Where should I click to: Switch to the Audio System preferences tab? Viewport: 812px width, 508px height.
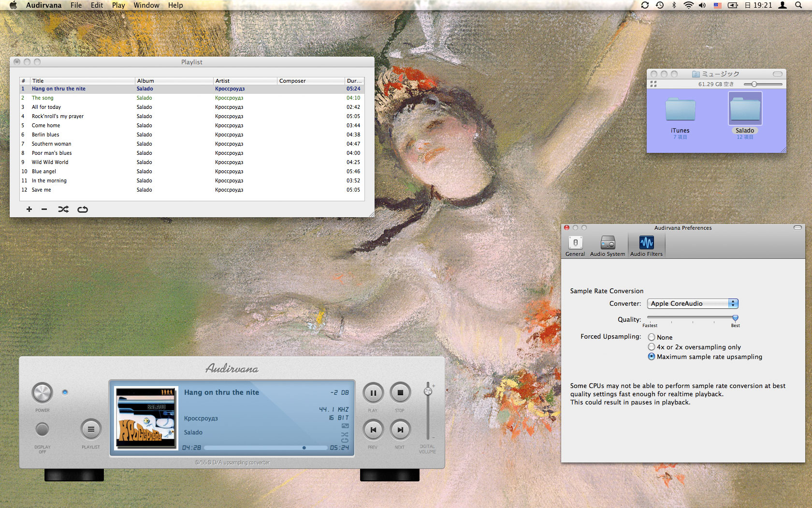(x=608, y=246)
